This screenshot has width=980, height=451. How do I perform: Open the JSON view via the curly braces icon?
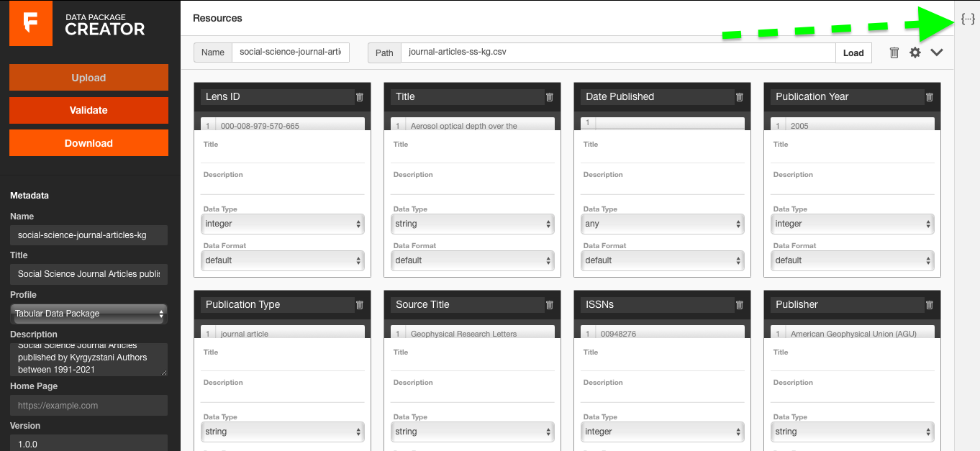click(x=968, y=19)
